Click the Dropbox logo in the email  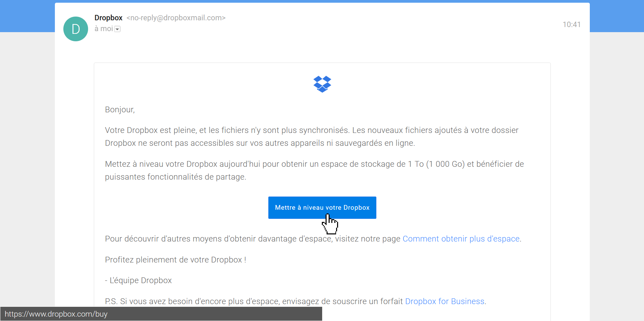(x=322, y=84)
